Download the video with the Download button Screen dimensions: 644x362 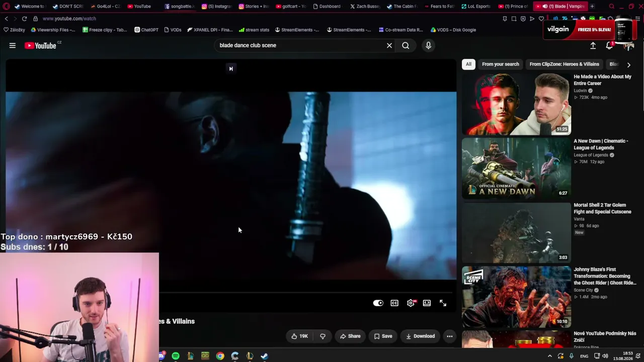coord(420,336)
